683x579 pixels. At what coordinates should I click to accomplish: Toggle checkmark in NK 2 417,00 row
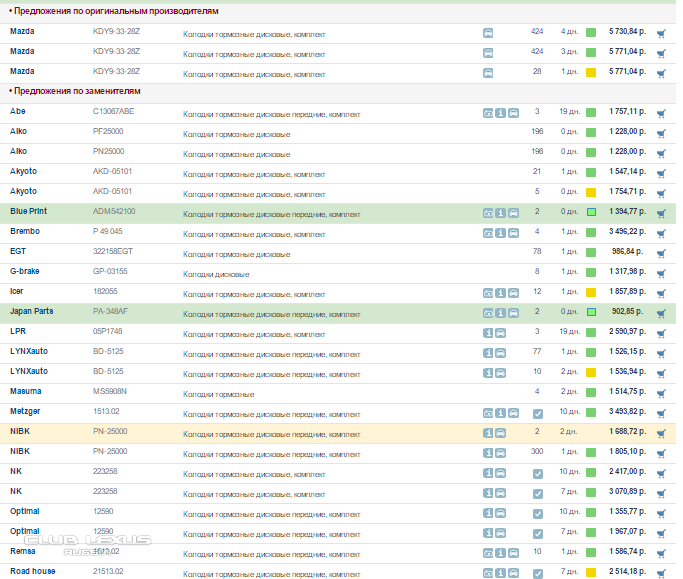pyautogui.click(x=538, y=473)
